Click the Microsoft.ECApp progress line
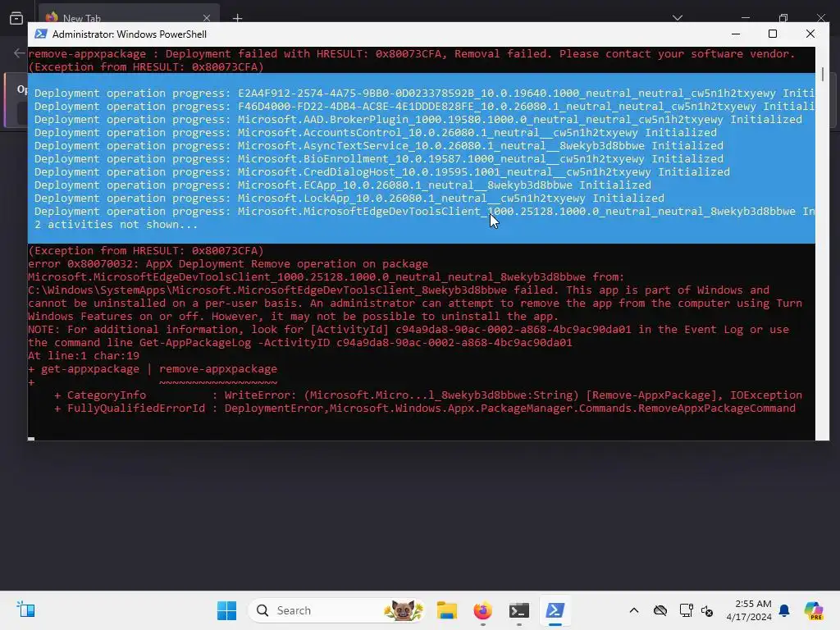 coord(343,185)
